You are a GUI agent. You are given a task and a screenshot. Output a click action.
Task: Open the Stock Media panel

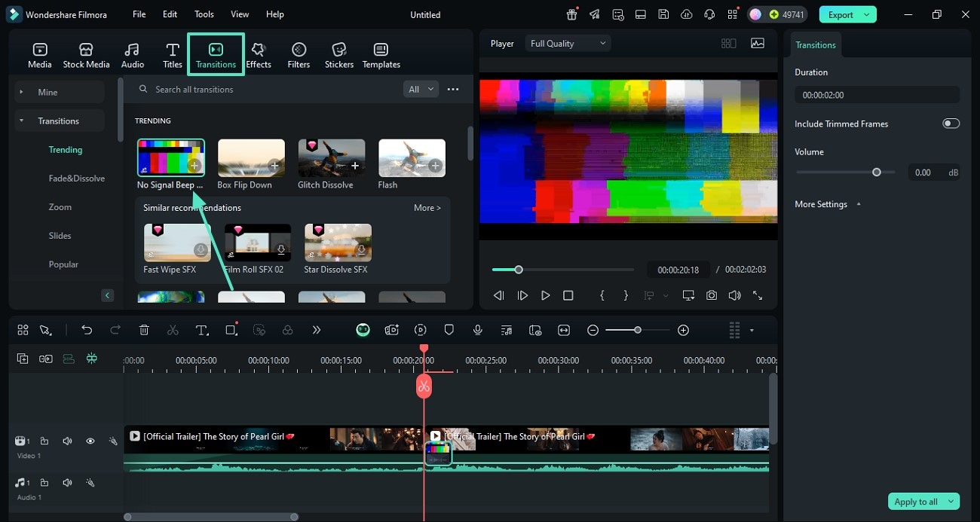pyautogui.click(x=86, y=56)
